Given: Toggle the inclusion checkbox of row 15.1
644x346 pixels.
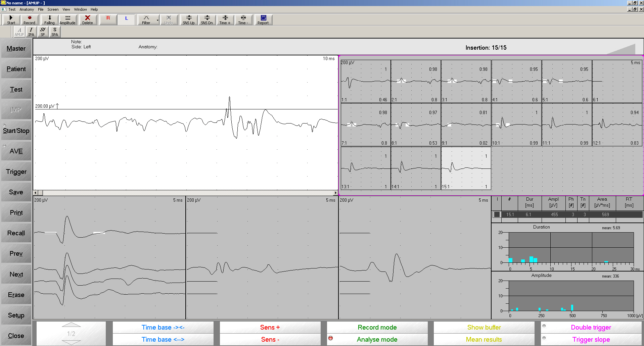Looking at the screenshot, I should pyautogui.click(x=497, y=214).
